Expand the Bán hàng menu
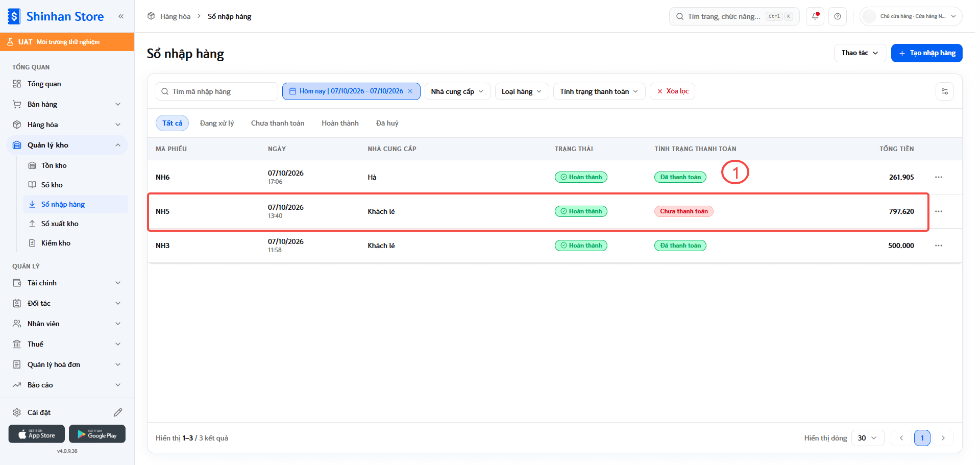 [x=67, y=104]
